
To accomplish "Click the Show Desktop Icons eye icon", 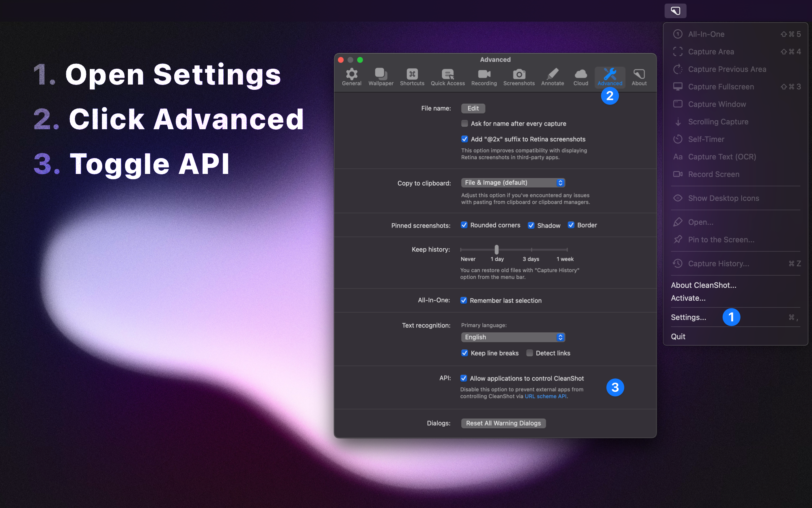I will point(678,198).
